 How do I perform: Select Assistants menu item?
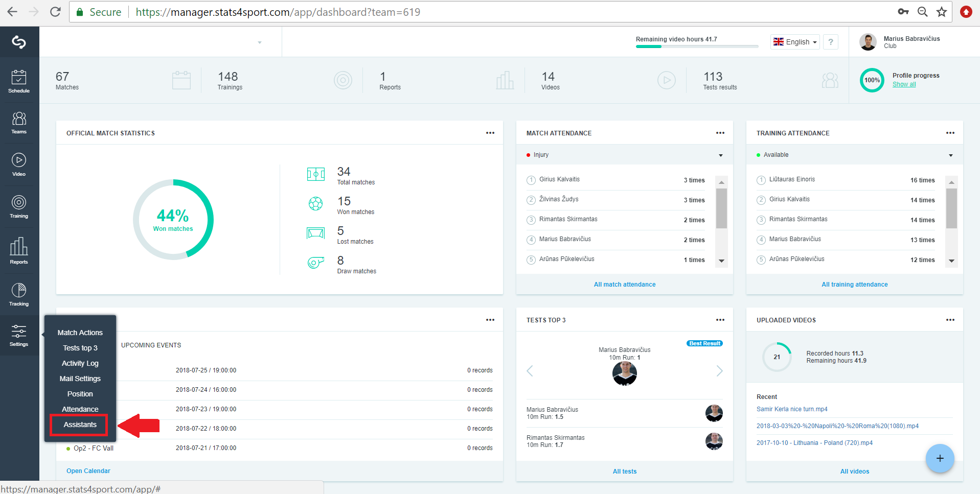[80, 425]
